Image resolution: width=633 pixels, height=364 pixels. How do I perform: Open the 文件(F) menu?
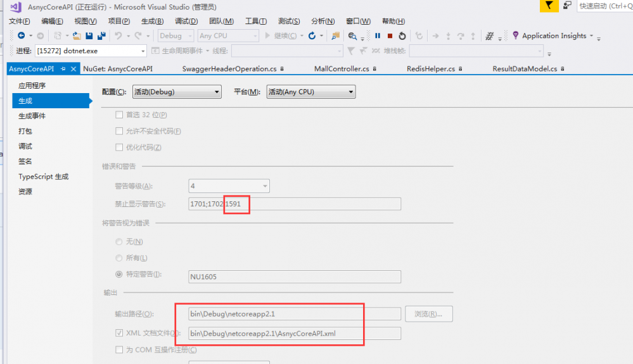coord(20,21)
